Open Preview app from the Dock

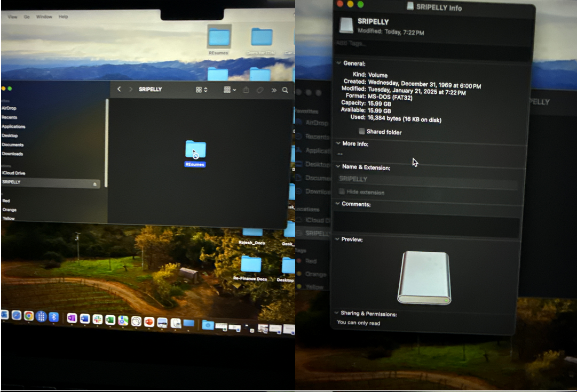pos(162,323)
